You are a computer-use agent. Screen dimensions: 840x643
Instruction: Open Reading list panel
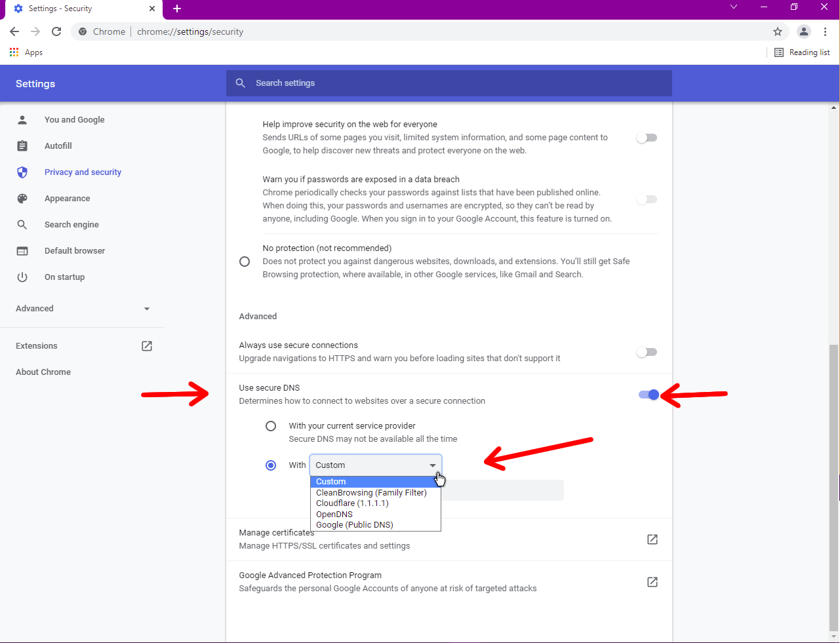[802, 52]
